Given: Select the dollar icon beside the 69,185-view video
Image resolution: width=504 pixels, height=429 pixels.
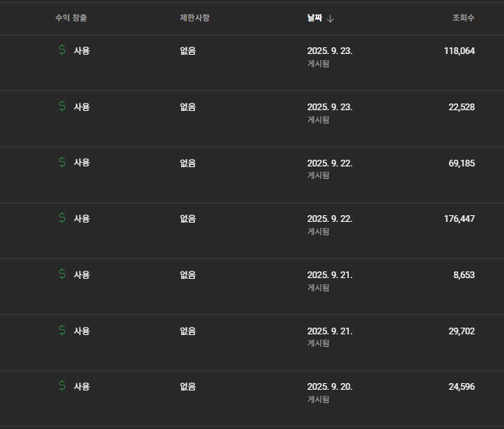Looking at the screenshot, I should 62,163.
